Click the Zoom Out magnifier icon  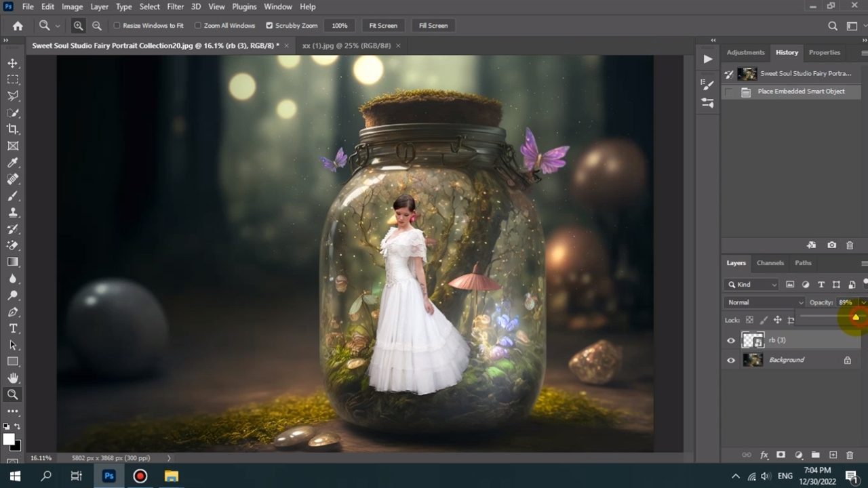97,26
